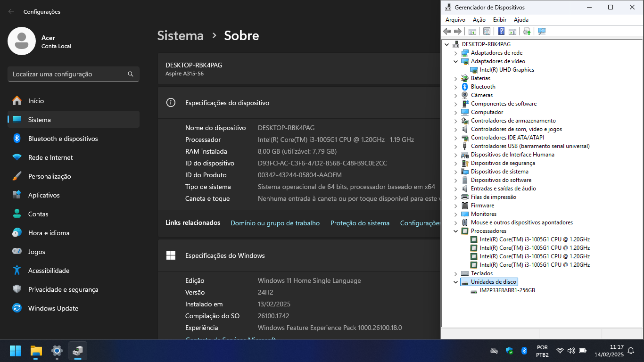644x362 pixels.
Task: Select Controladores USB (barramento serial universal)
Action: [530, 146]
